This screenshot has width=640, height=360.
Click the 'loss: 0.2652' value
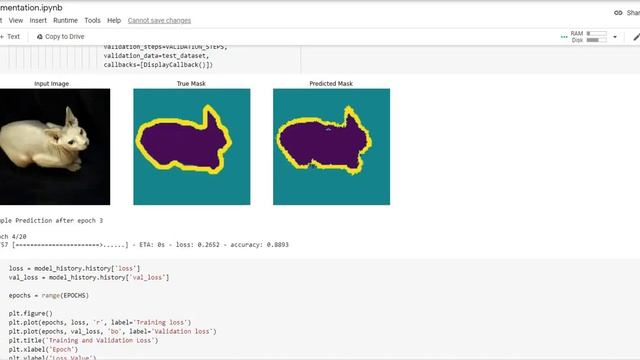click(x=198, y=245)
